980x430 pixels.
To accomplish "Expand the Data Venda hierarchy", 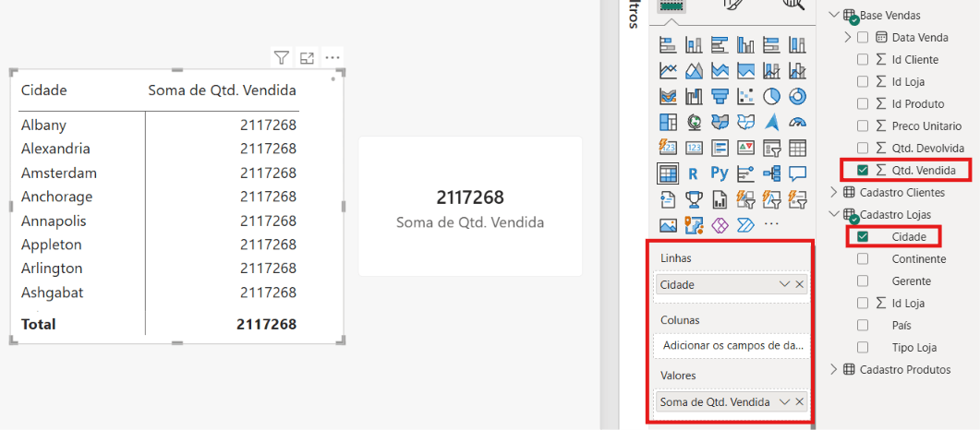I will click(x=848, y=38).
